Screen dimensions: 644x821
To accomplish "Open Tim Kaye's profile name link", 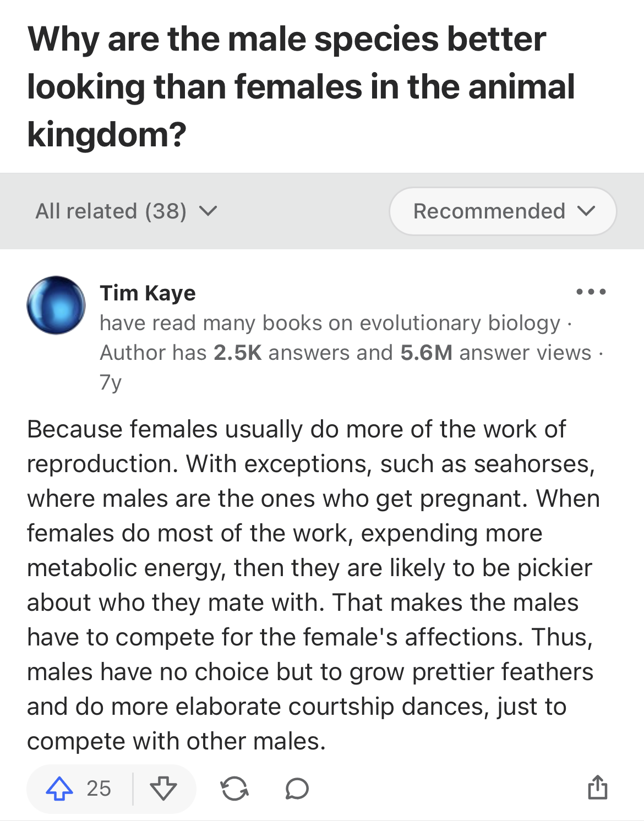I will (x=148, y=293).
